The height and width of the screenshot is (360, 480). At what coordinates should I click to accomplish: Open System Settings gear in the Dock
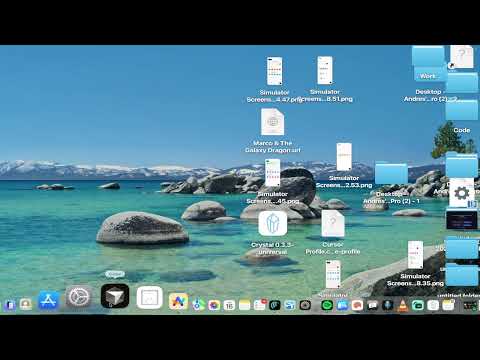tap(78, 296)
